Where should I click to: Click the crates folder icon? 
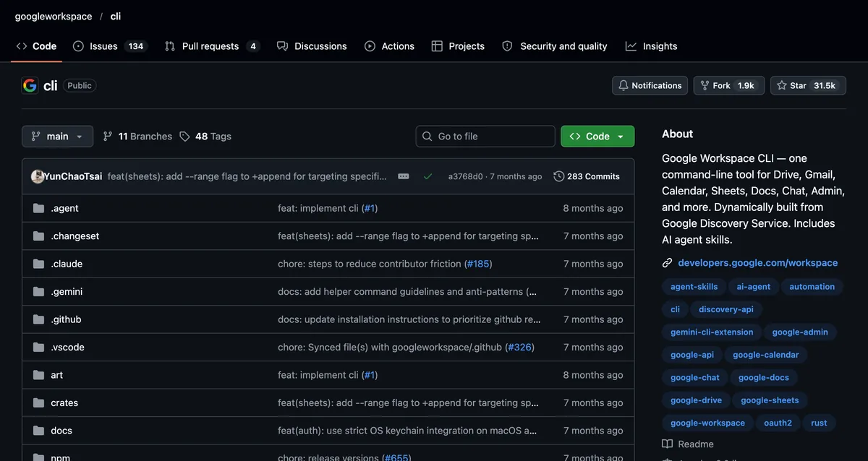click(x=38, y=402)
